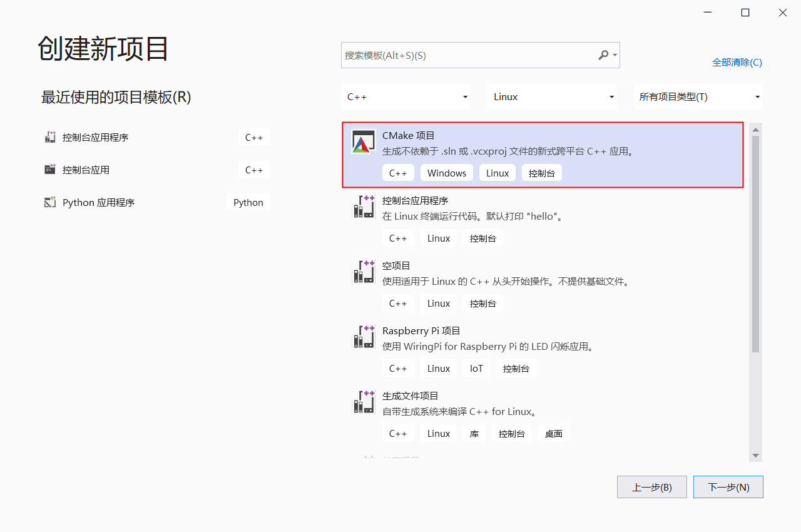801x532 pixels.
Task: Select the 控制台应用程序 template title in list
Action: (x=416, y=200)
